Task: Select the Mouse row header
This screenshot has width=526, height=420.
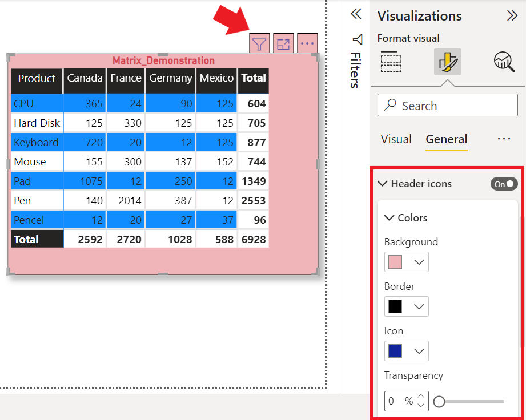Action: tap(37, 161)
